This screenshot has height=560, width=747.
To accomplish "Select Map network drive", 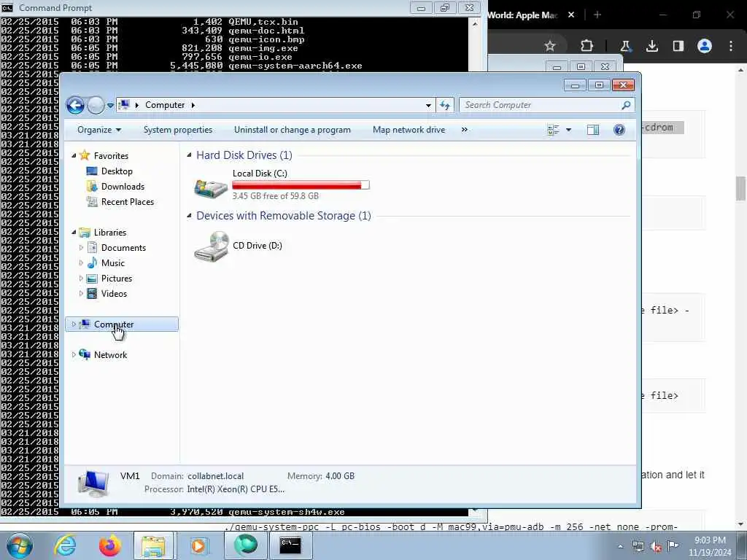I will coord(409,130).
